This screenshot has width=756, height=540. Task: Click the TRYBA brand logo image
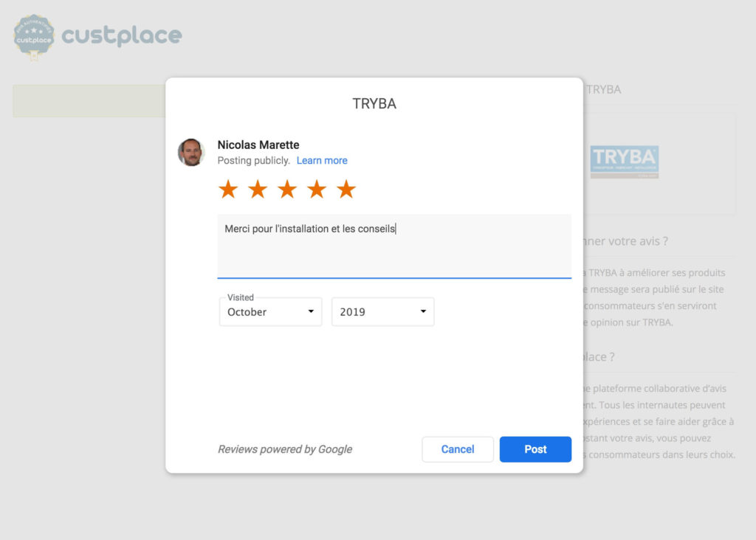(624, 162)
